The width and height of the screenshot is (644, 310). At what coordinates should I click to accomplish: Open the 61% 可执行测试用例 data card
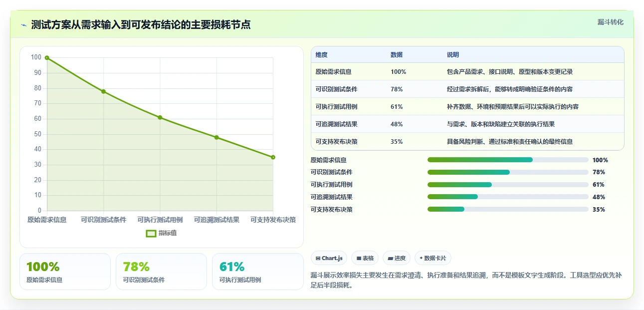(258, 272)
